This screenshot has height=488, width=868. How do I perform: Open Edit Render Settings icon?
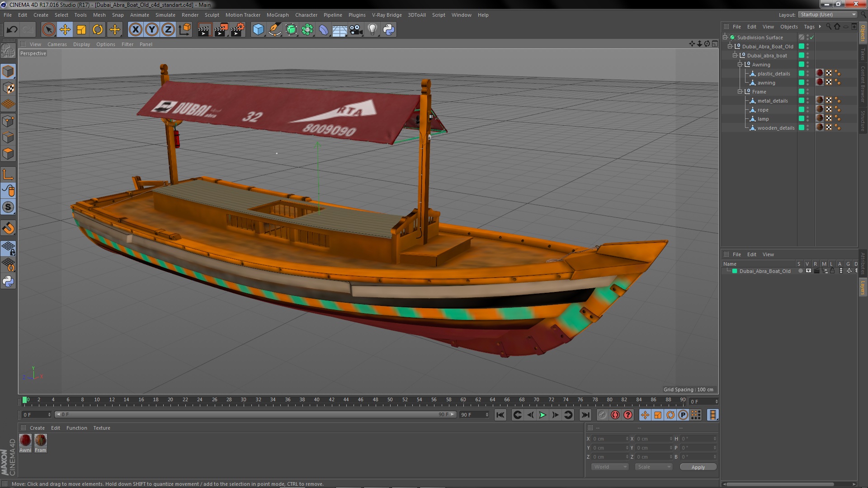coord(238,30)
